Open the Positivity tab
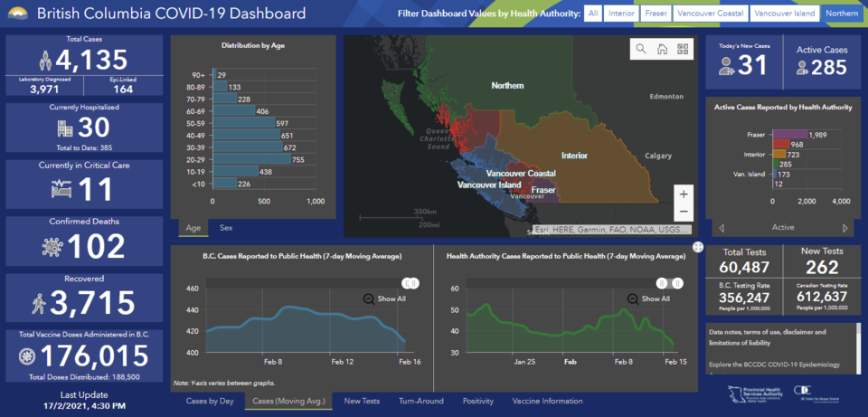 tap(478, 401)
